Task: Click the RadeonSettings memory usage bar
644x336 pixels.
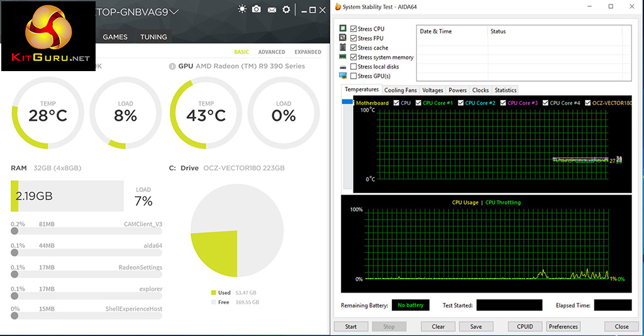Action: point(87,274)
